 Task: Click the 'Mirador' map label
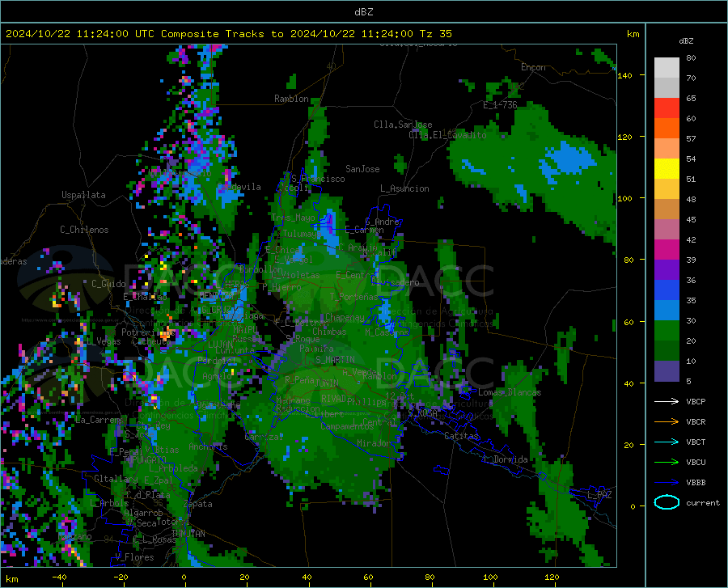click(x=374, y=444)
